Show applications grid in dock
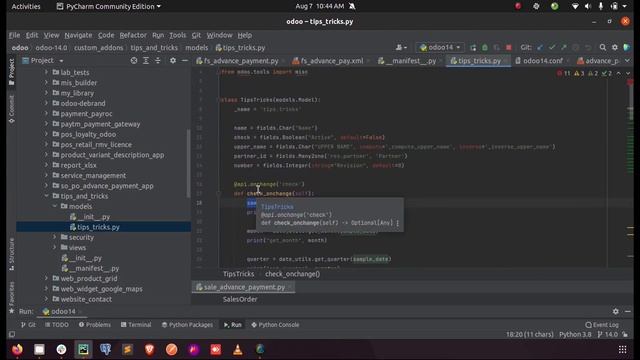640x360 pixels. 622,349
